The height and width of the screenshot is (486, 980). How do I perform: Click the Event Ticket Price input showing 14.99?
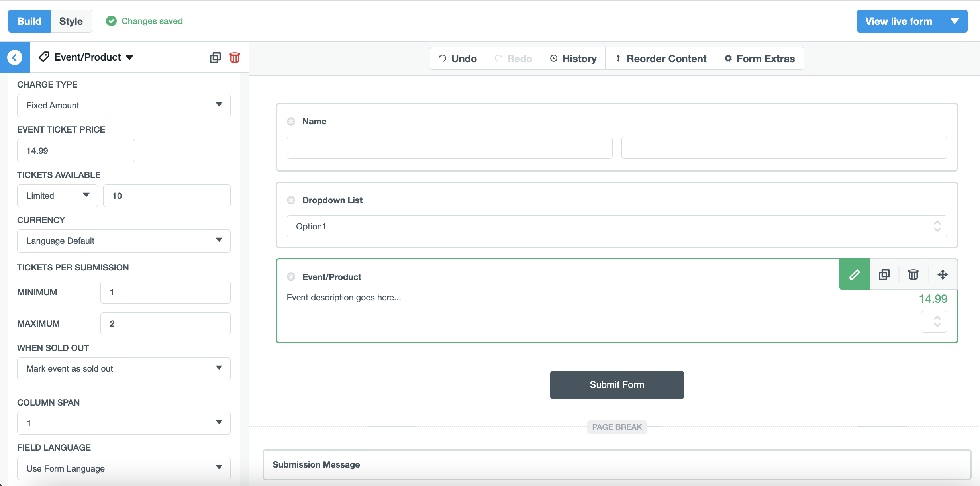point(76,150)
